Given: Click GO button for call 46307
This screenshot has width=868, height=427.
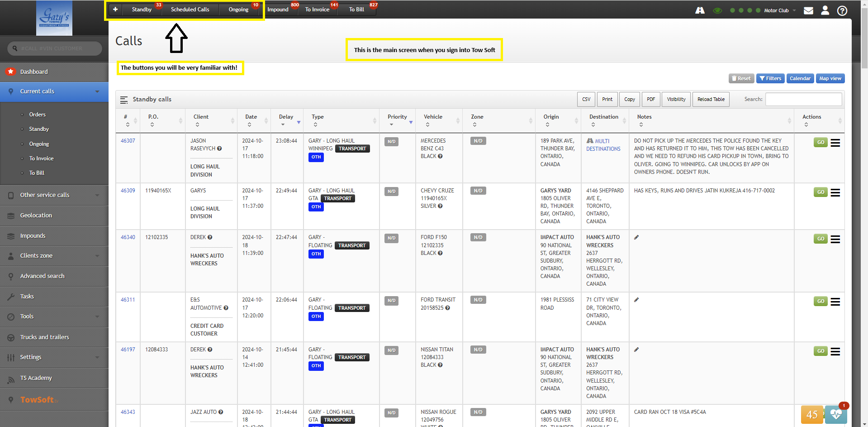Looking at the screenshot, I should [x=821, y=142].
